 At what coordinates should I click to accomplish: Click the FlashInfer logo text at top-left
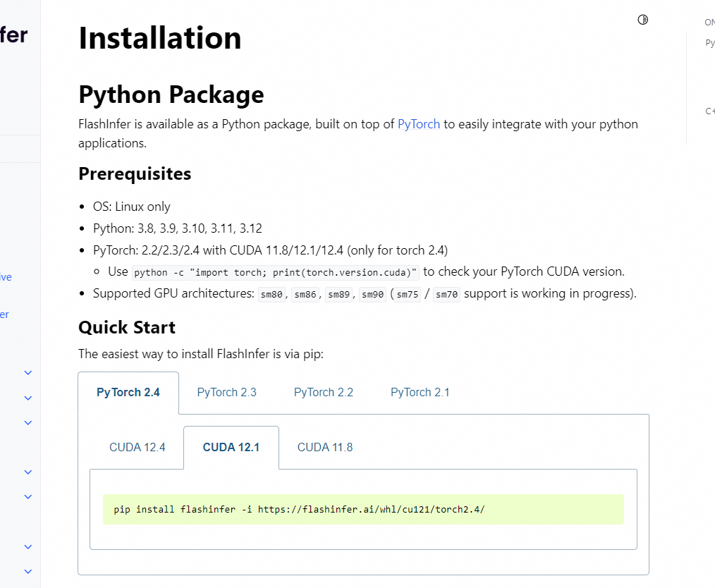pos(13,34)
